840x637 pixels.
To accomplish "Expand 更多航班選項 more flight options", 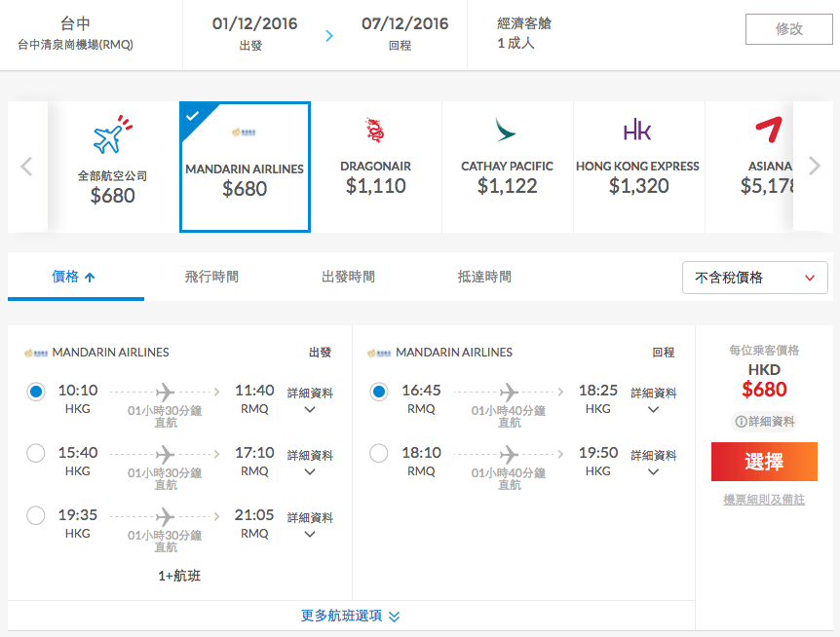I will [x=351, y=616].
